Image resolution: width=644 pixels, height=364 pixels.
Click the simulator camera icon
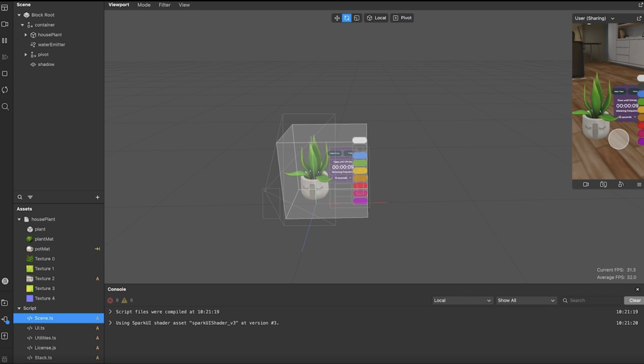tap(586, 185)
